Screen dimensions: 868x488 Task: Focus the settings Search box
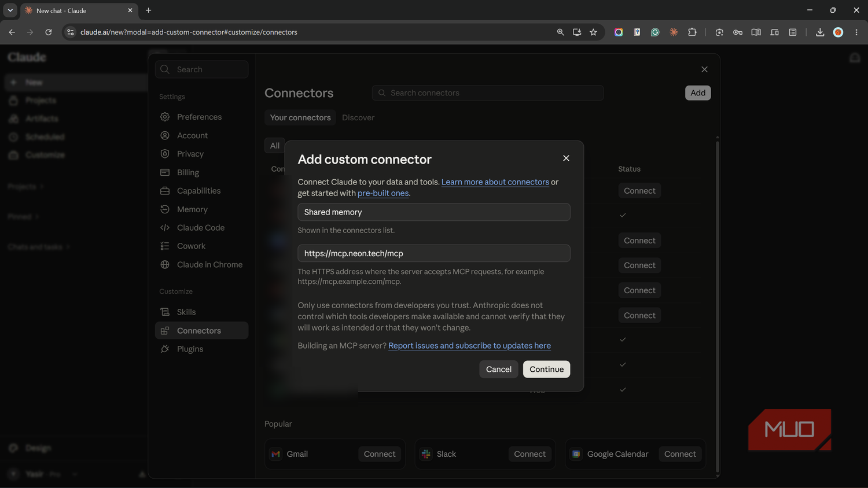tap(201, 69)
